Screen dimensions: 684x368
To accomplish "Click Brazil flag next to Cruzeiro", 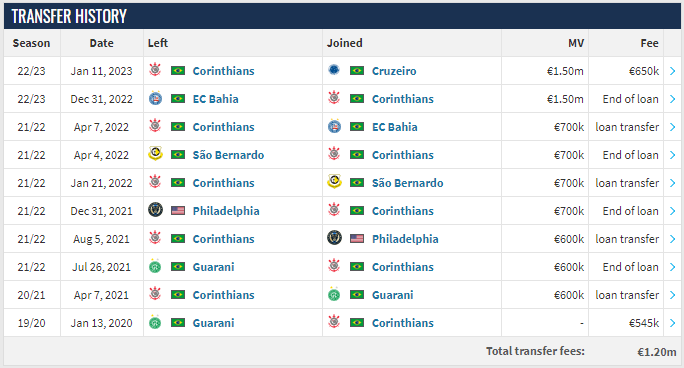I will coord(357,71).
